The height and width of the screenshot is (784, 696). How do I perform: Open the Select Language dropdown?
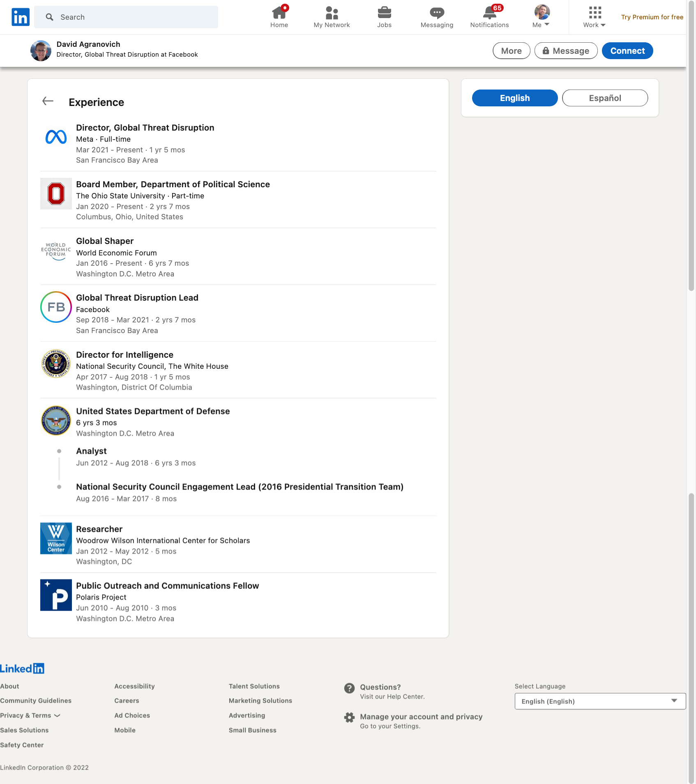tap(600, 701)
